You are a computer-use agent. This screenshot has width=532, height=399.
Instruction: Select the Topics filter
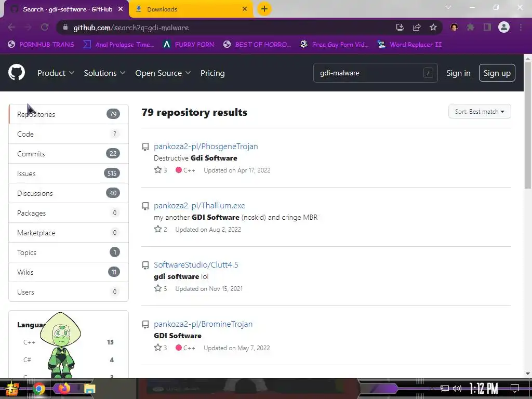(69, 252)
